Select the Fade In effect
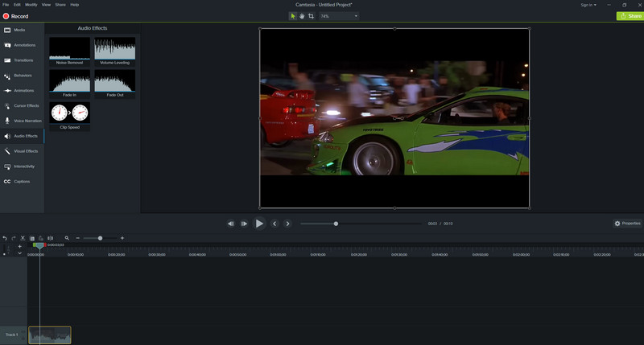The height and width of the screenshot is (345, 644). tap(69, 84)
